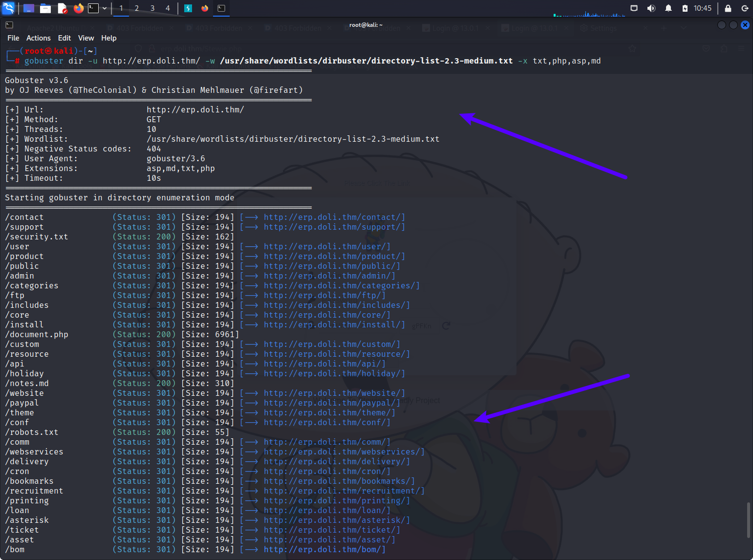Open the View menu
The height and width of the screenshot is (560, 753).
tap(86, 38)
